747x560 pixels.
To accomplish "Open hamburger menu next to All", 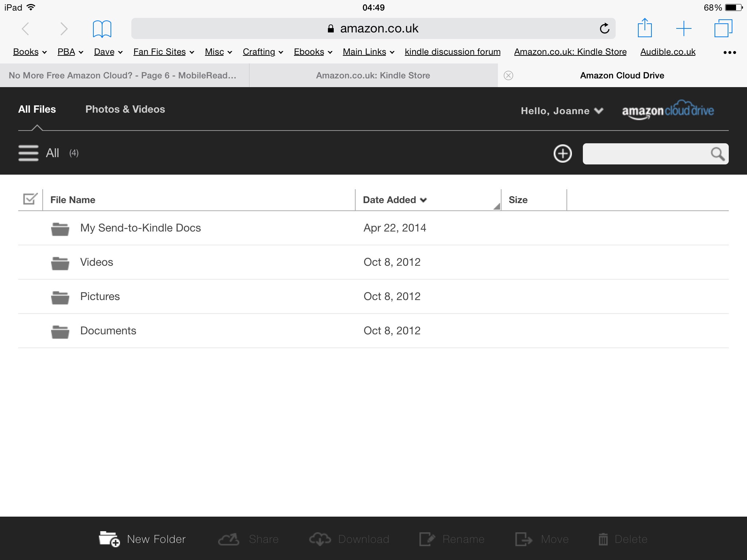I will click(28, 153).
